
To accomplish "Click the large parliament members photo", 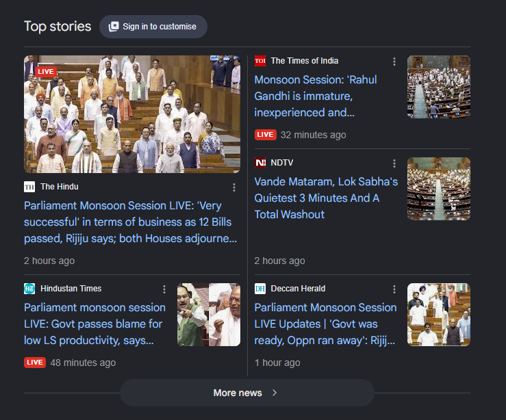I will pyautogui.click(x=132, y=114).
